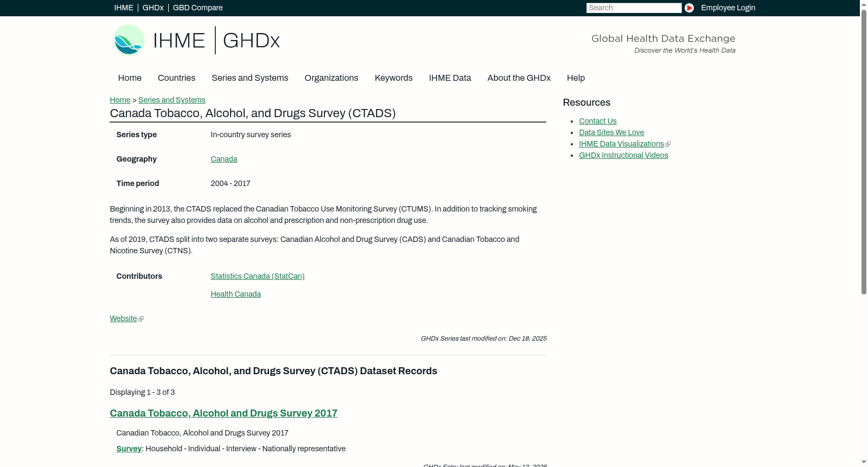Open the Canada geography link

224,159
